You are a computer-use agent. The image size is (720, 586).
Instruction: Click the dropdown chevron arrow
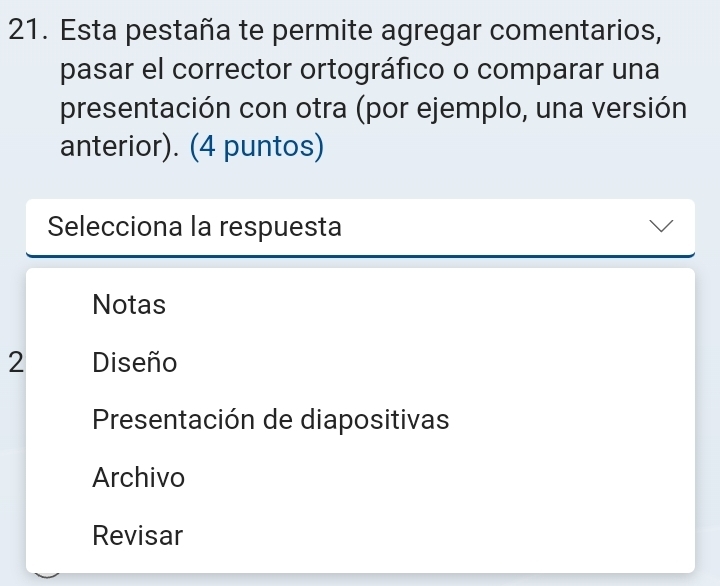tap(660, 228)
